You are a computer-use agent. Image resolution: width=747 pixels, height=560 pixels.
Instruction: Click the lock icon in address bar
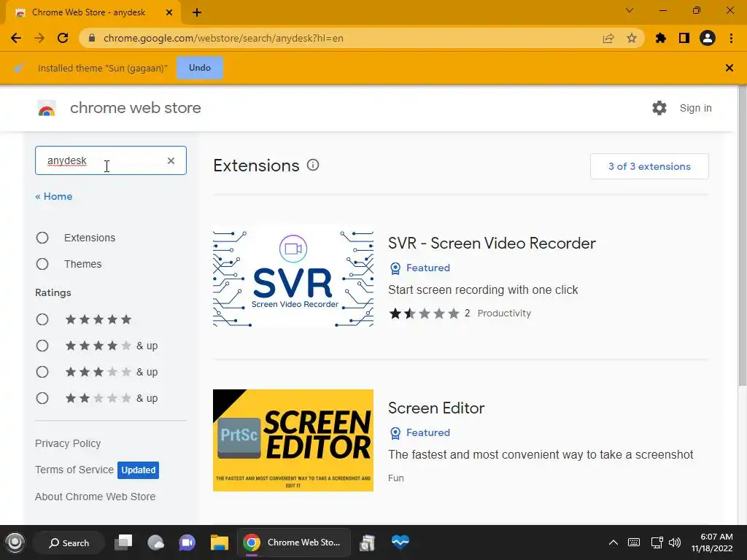pos(93,38)
